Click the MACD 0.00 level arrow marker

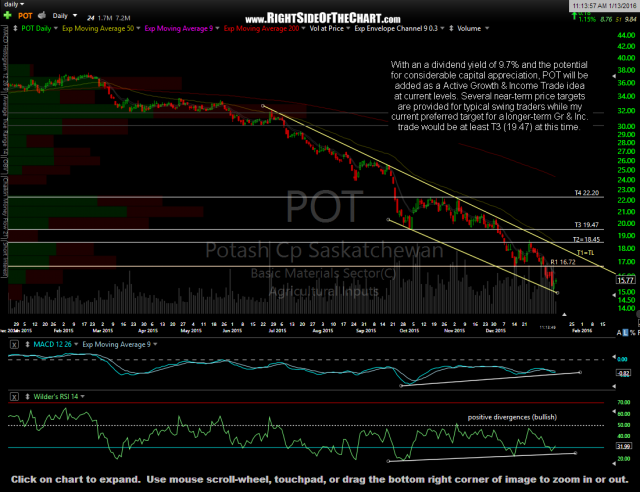coord(614,357)
